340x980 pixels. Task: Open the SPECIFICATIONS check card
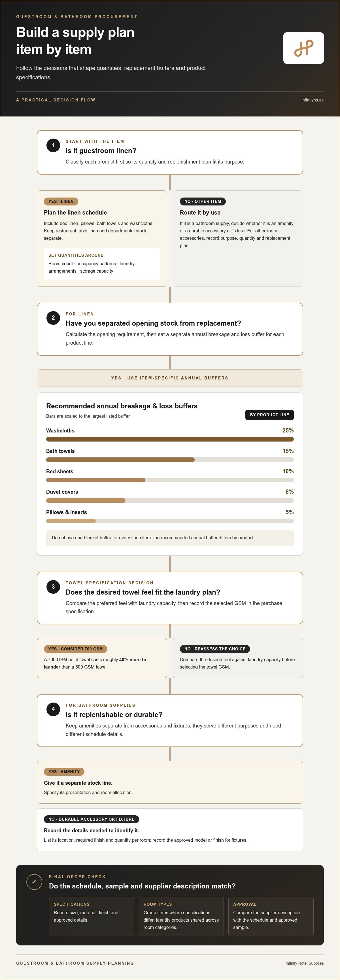[x=92, y=916]
